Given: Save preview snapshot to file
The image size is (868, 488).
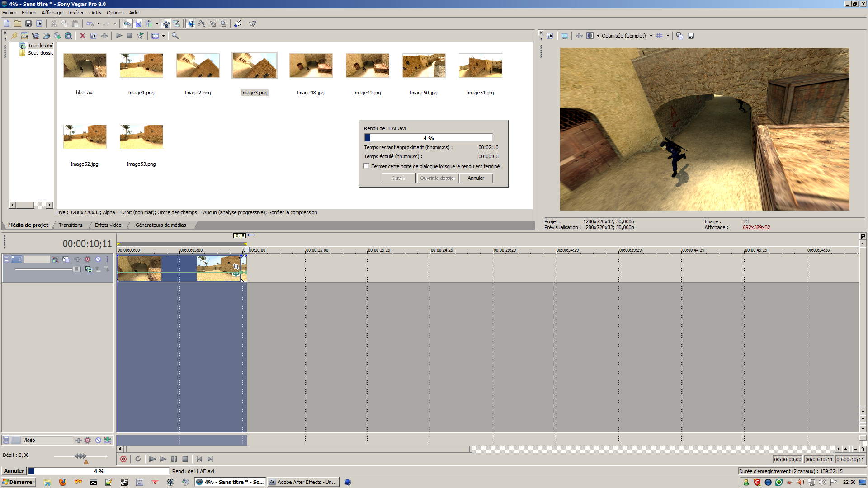Looking at the screenshot, I should coord(691,36).
